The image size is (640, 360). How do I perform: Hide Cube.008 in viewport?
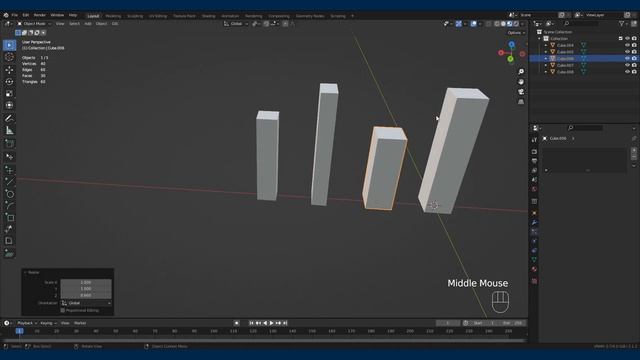627,72
